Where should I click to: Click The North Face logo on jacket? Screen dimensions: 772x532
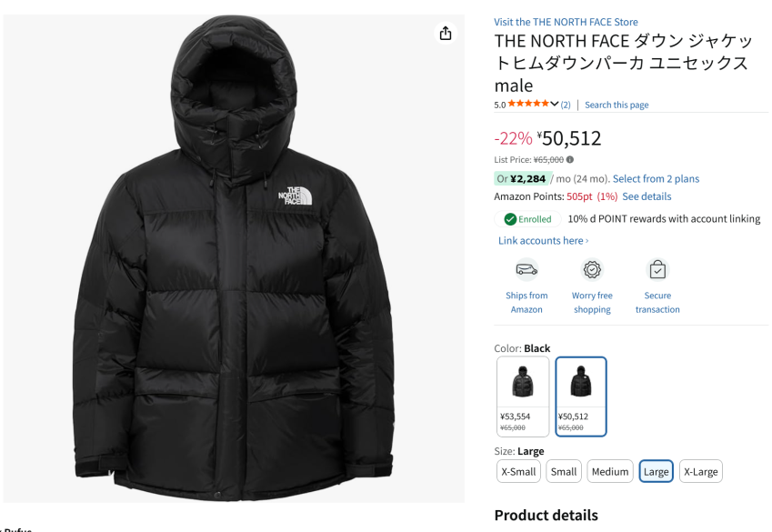[x=290, y=195]
